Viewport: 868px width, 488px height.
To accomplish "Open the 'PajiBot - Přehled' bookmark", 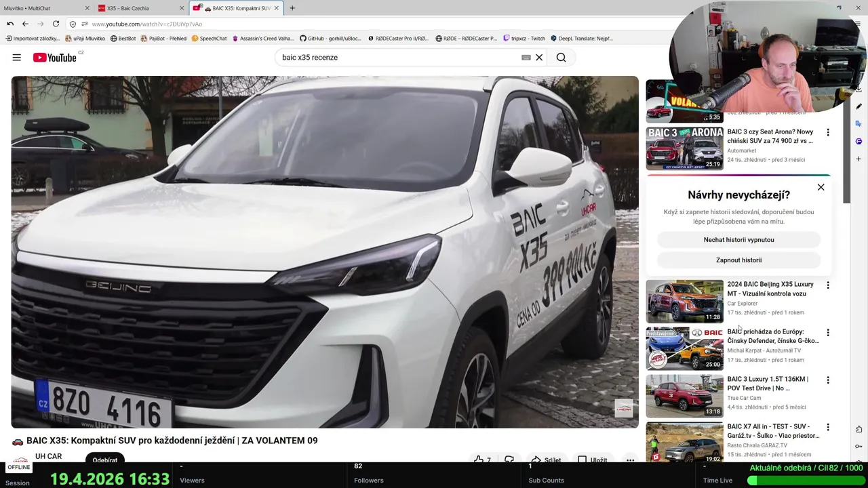I will coord(163,39).
